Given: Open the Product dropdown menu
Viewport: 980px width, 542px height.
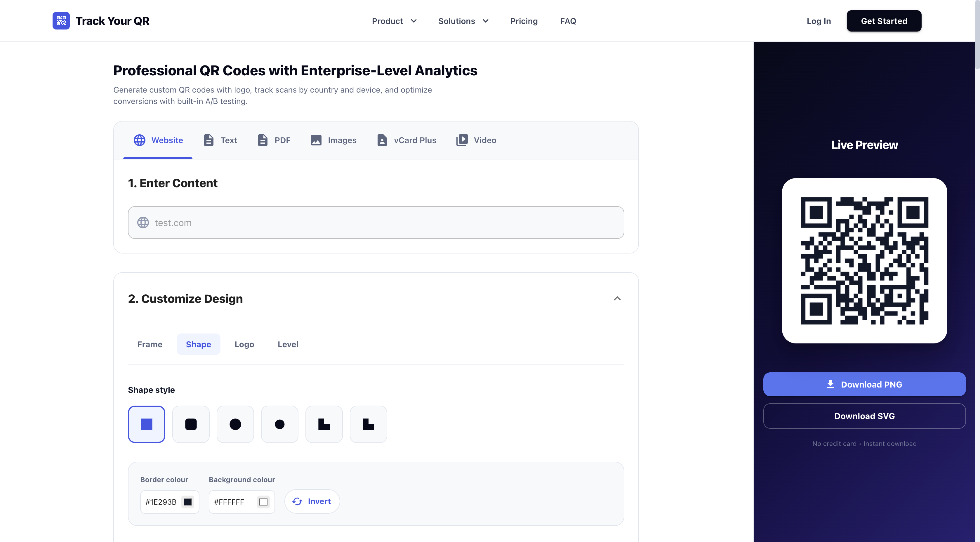Looking at the screenshot, I should pyautogui.click(x=394, y=21).
